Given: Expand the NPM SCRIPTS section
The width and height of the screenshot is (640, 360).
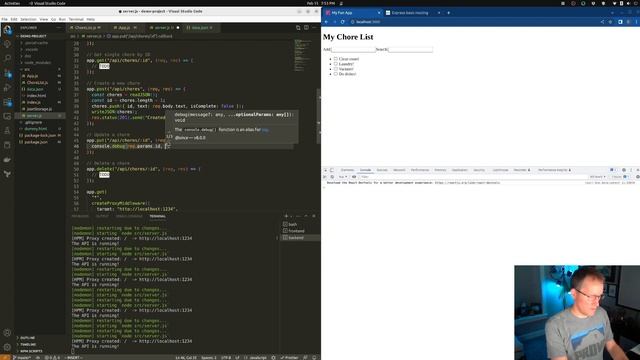Looking at the screenshot, I should 31,351.
